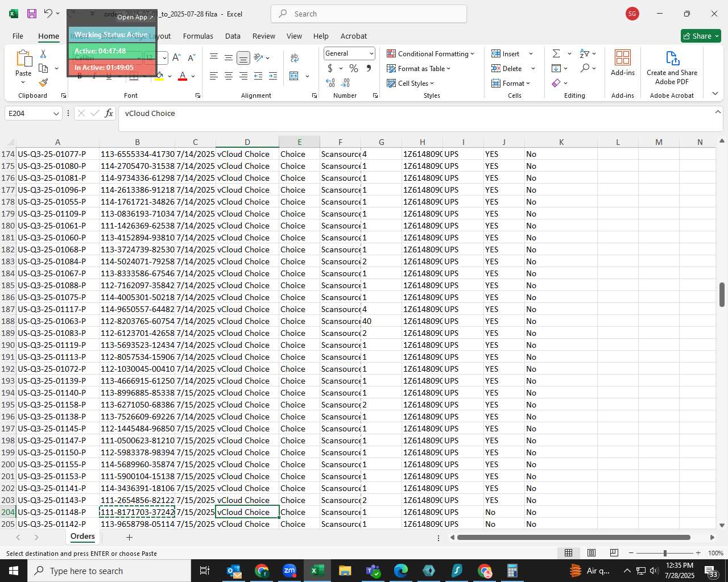Viewport: 728px width, 582px height.
Task: Toggle Bottom Align vertical alignment
Action: click(x=243, y=57)
